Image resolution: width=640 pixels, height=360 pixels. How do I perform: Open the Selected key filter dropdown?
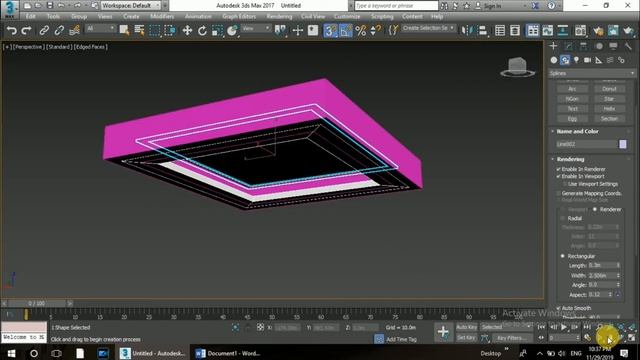tap(506, 327)
